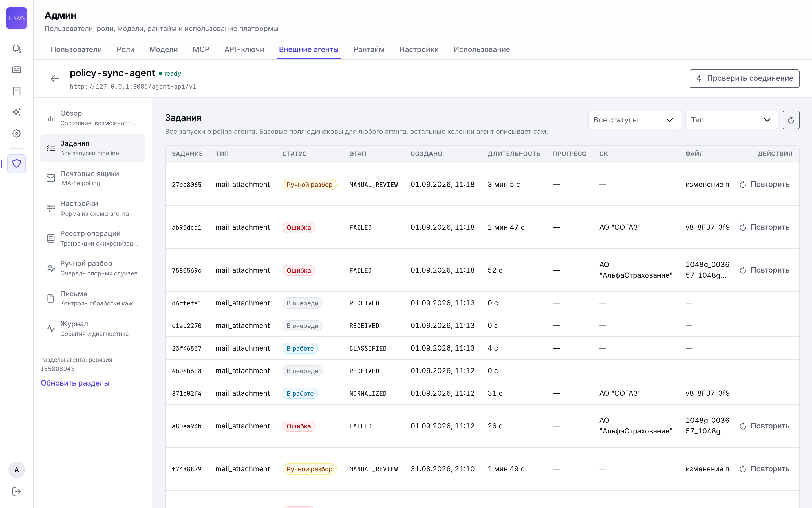This screenshot has height=508, width=812.
Task: Click Проверить соединение button
Action: (744, 79)
